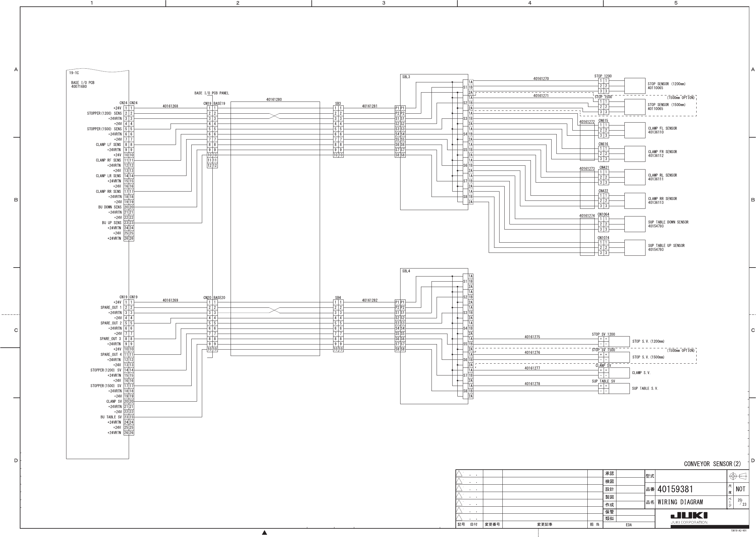Click the wire crossover symbol near cable 40161280
This screenshot has height=537, width=756.
[274, 116]
